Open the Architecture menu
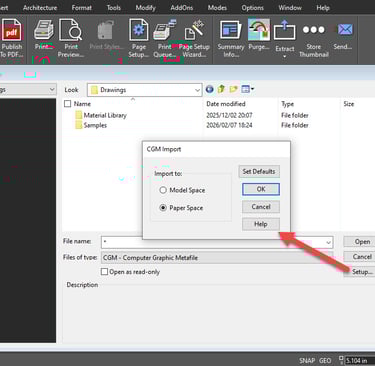This screenshot has width=375, height=366. [x=40, y=7]
